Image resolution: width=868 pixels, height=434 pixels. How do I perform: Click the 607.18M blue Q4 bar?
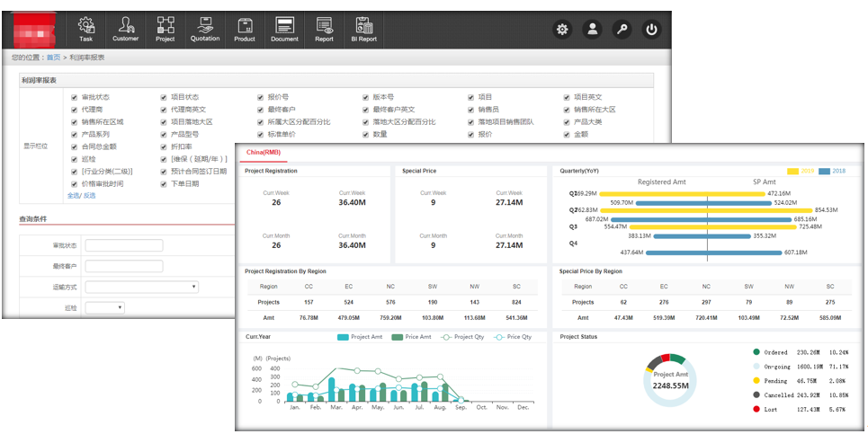[x=745, y=252]
